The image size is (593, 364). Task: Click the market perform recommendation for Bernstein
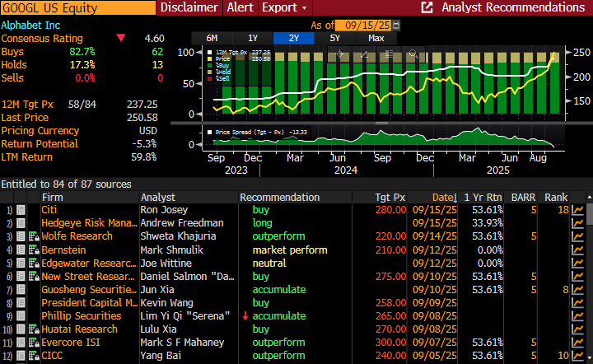(x=290, y=250)
